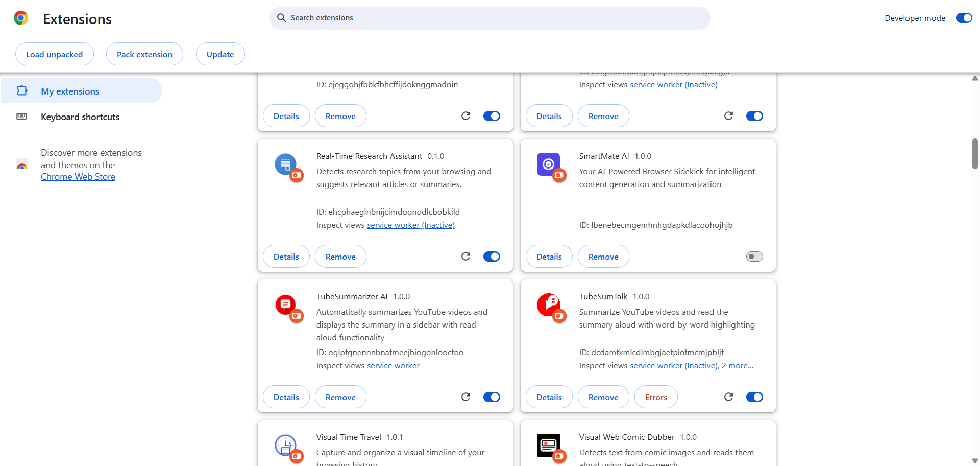Toggle off the extension above SmartMate AI

(754, 116)
